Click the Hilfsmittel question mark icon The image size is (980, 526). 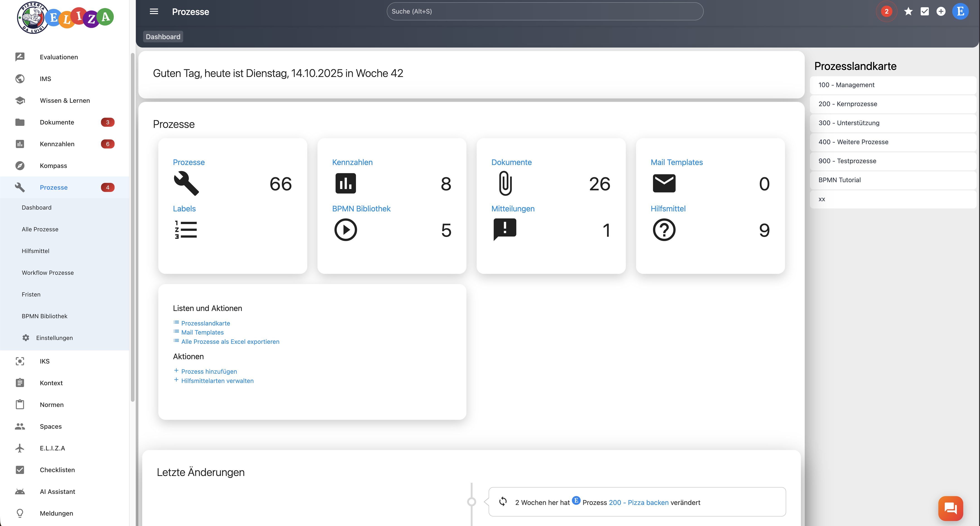[664, 230]
